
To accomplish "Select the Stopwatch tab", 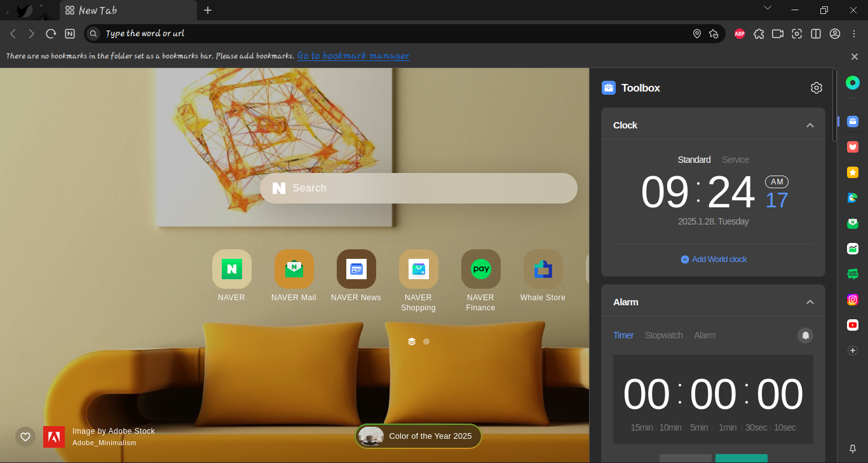I will [x=664, y=335].
